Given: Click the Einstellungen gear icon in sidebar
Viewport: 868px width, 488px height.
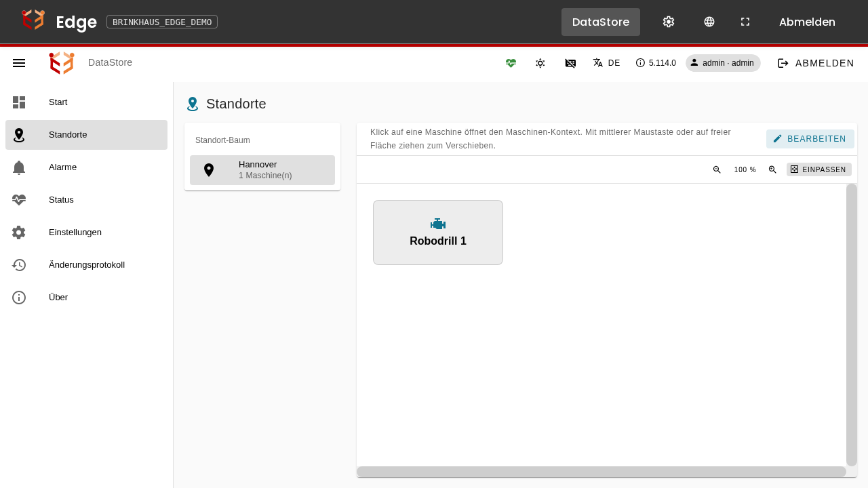Looking at the screenshot, I should (x=19, y=232).
